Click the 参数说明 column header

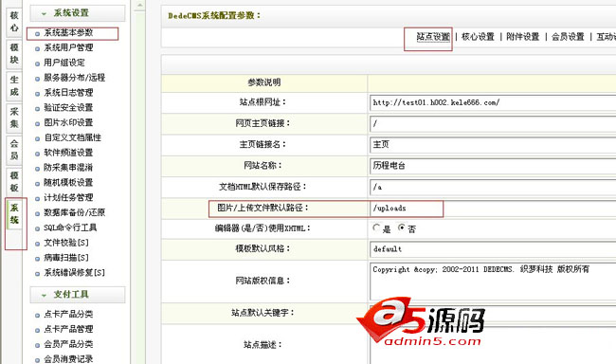point(264,82)
